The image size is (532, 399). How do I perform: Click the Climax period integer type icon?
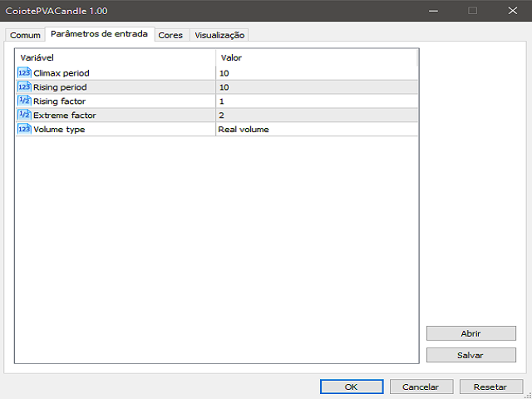point(23,73)
